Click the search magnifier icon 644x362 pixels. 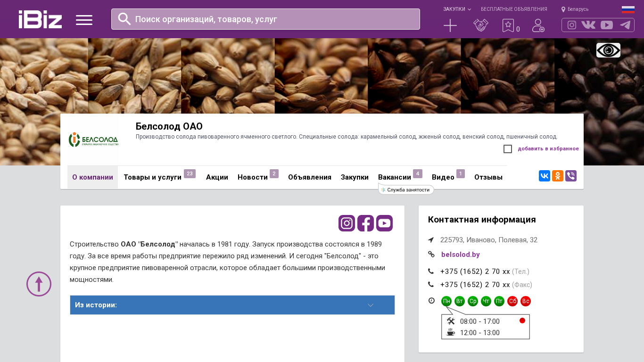[124, 19]
